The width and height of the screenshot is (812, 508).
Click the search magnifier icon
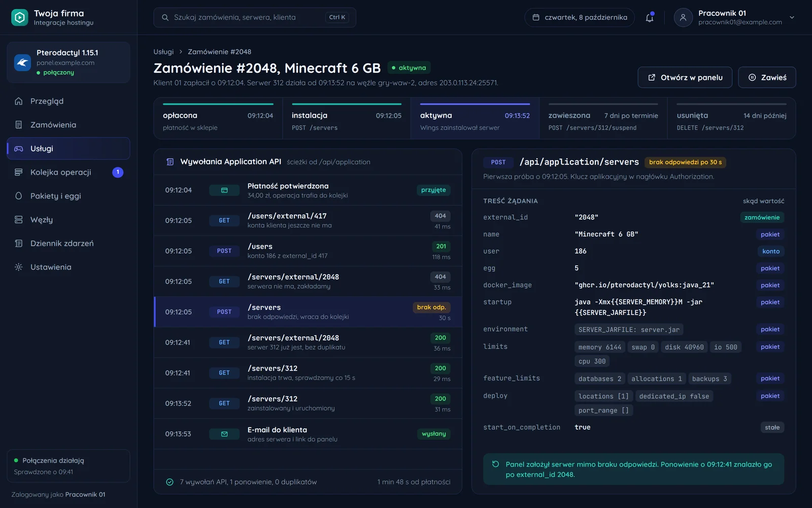click(x=165, y=17)
